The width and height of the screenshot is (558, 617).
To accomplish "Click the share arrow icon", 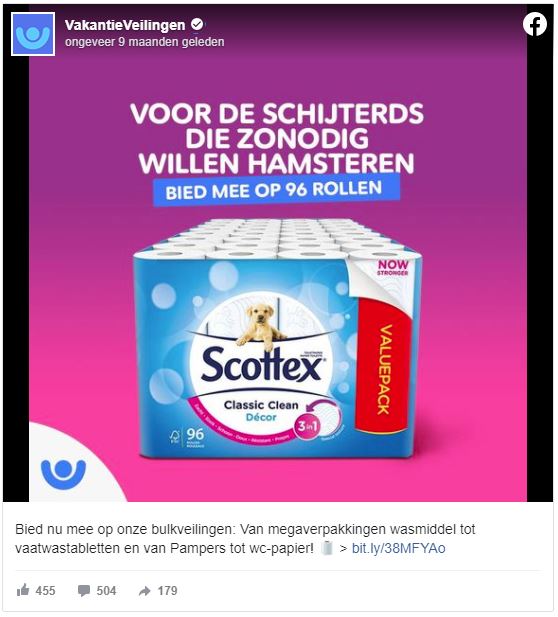I will [144, 591].
